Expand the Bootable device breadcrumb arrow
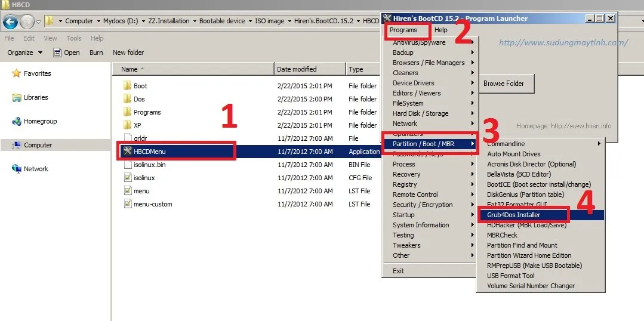The height and width of the screenshot is (321, 644). (249, 21)
